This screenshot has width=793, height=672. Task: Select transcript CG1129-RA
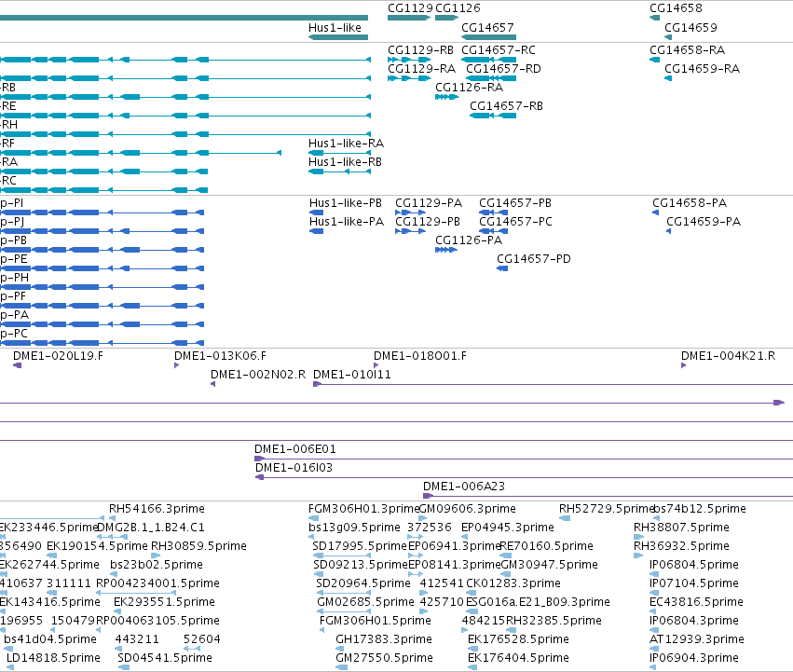tap(422, 69)
